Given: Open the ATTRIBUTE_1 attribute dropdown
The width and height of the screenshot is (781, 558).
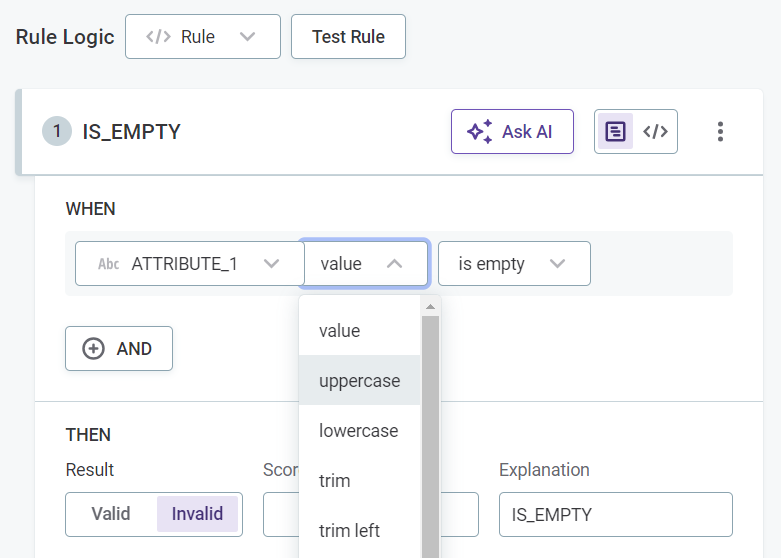Looking at the screenshot, I should 190,264.
